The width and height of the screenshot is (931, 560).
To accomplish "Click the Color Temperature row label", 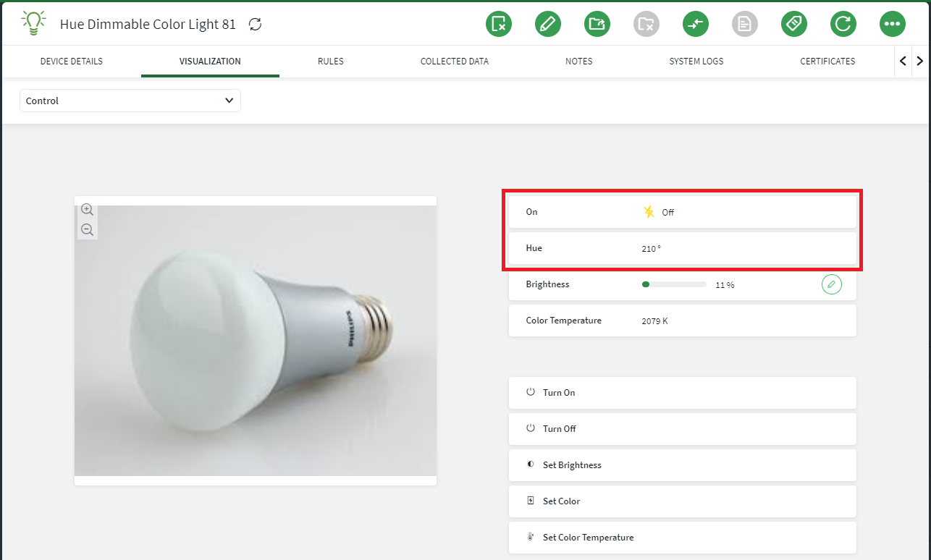I will (564, 321).
